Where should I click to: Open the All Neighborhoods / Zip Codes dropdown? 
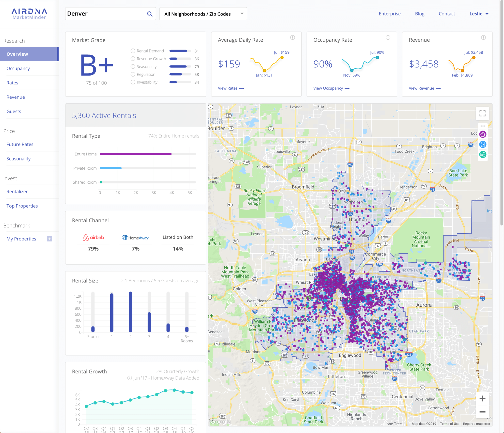coord(203,14)
